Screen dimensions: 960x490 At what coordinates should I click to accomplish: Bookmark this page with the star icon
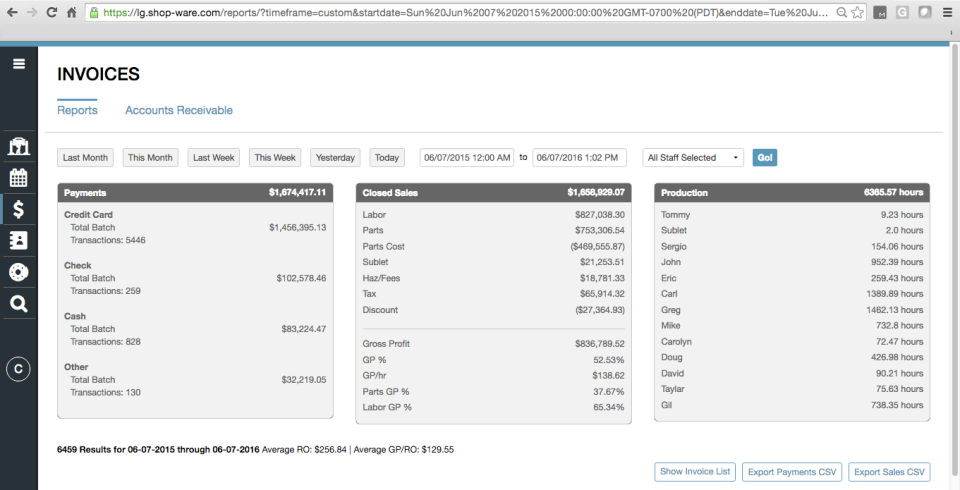coord(858,12)
